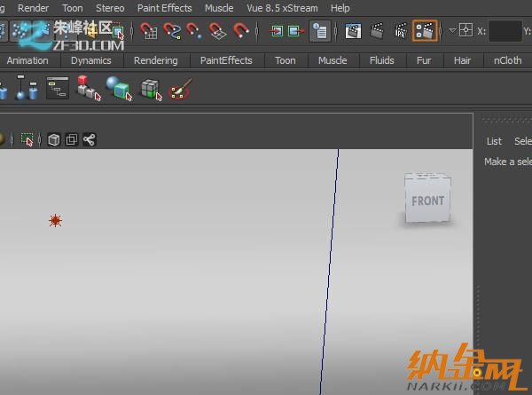This screenshot has width=532, height=395.
Task: Open the hierarchy outliner shelf icon
Action: pyautogui.click(x=58, y=88)
